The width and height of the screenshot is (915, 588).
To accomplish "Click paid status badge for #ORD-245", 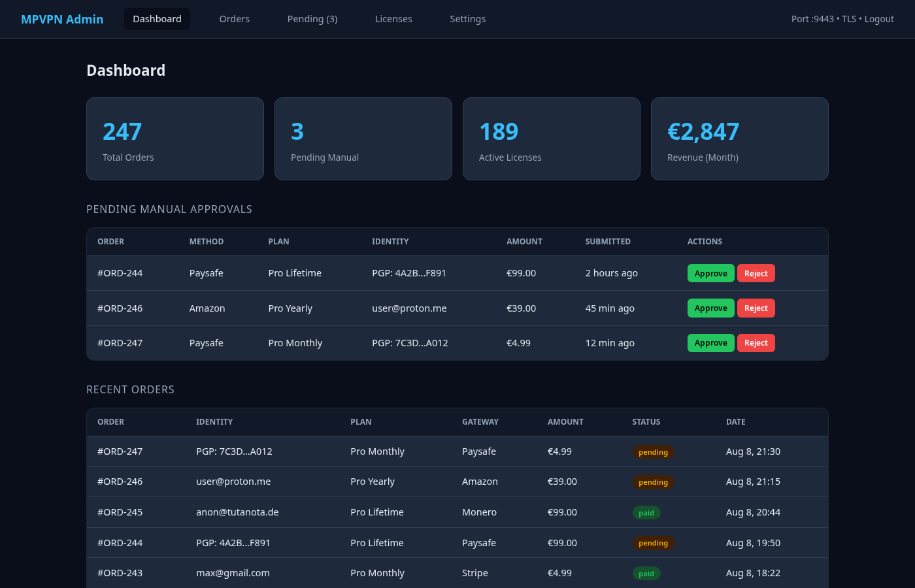I will point(646,513).
